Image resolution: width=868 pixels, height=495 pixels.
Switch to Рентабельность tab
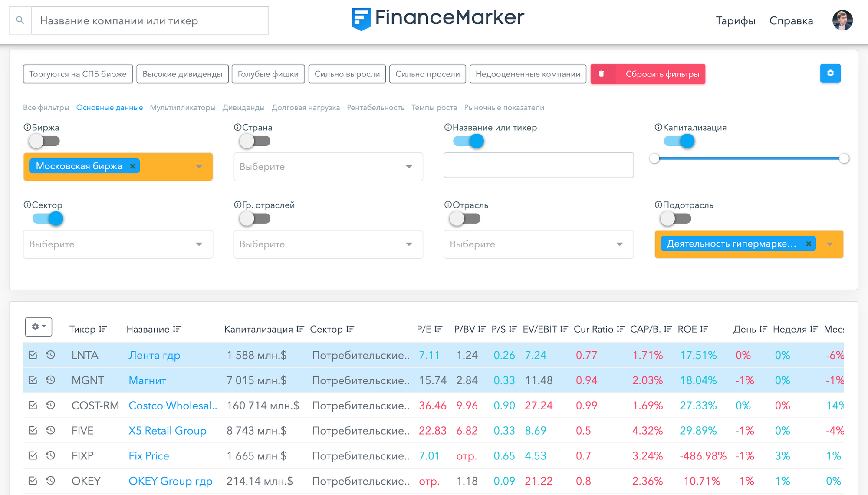[375, 108]
